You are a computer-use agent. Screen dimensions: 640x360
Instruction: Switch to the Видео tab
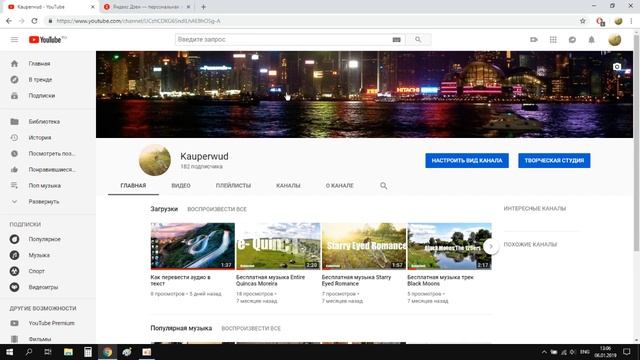pyautogui.click(x=181, y=186)
